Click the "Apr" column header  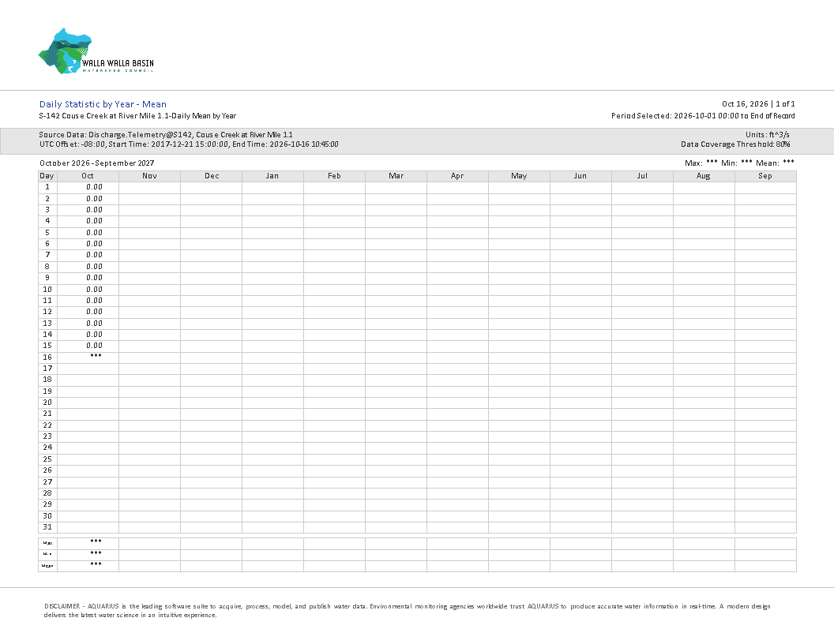(x=457, y=176)
